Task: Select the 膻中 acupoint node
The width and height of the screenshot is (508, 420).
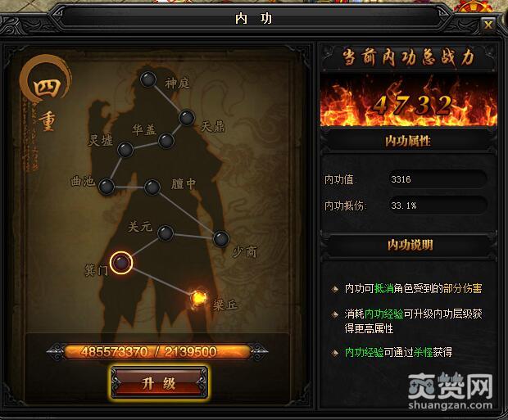Action: (152, 187)
